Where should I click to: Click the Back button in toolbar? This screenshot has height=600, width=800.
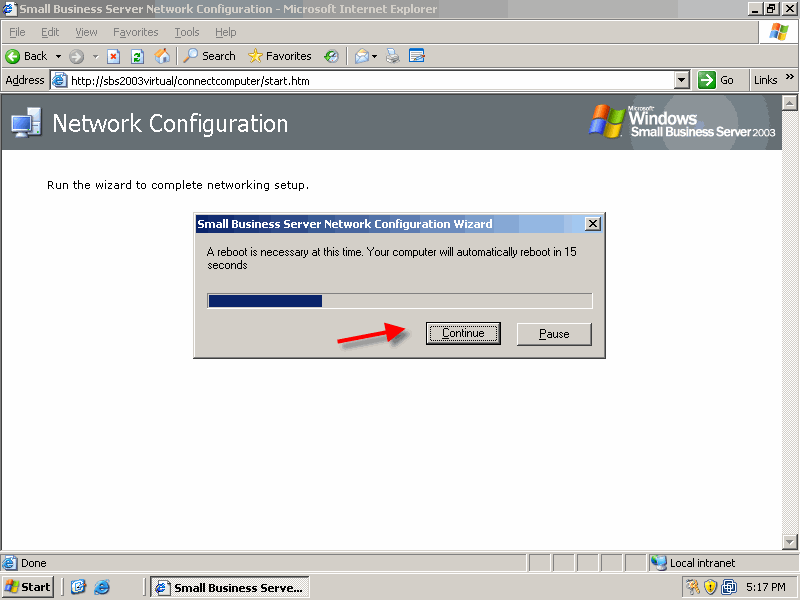[x=27, y=56]
